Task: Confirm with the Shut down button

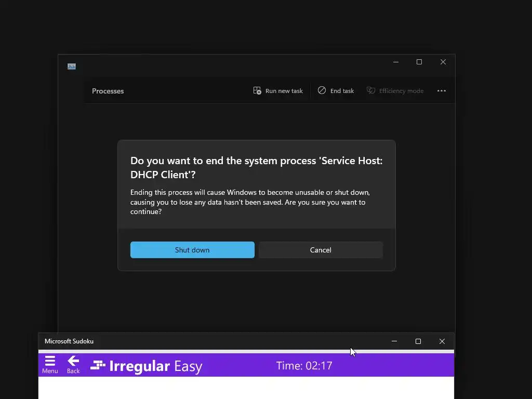Action: [x=192, y=250]
